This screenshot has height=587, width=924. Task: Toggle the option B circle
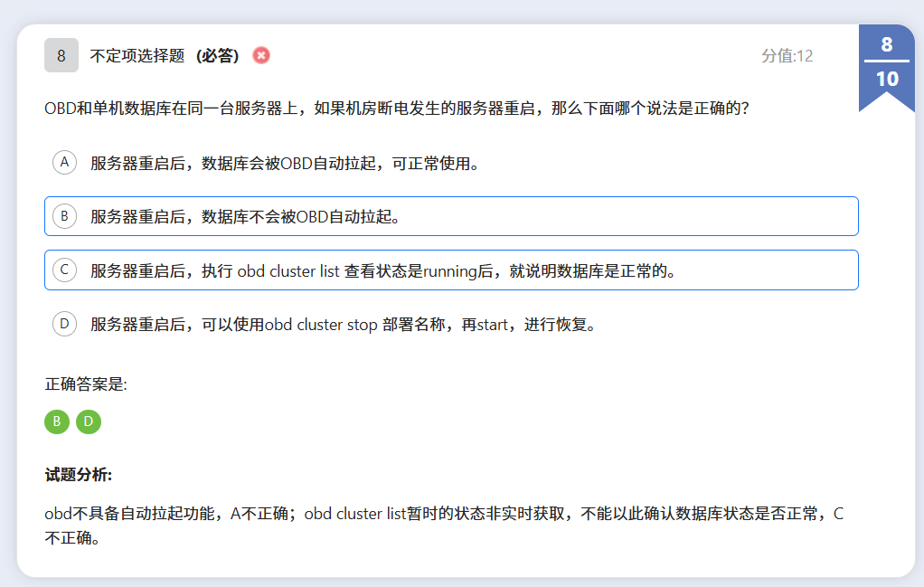[x=64, y=216]
